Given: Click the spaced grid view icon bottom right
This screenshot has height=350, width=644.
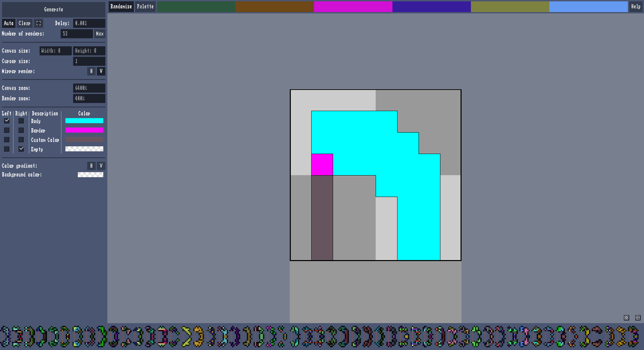Looking at the screenshot, I should point(627,318).
